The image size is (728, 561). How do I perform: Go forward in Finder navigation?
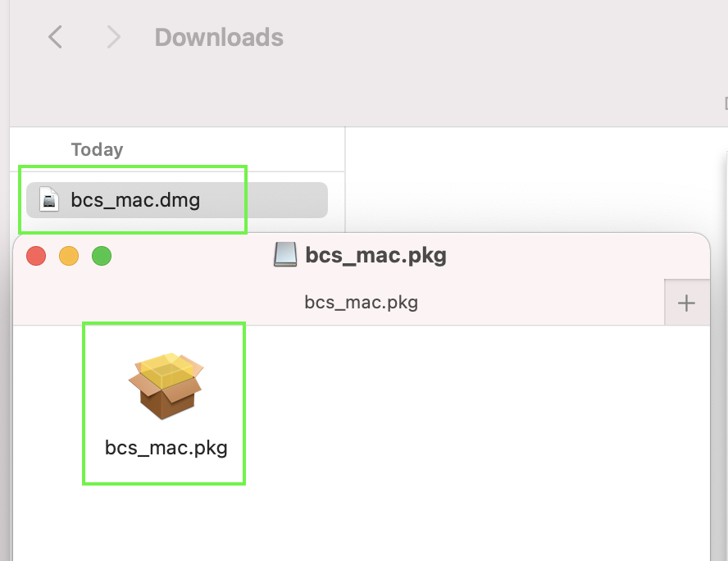click(x=113, y=37)
